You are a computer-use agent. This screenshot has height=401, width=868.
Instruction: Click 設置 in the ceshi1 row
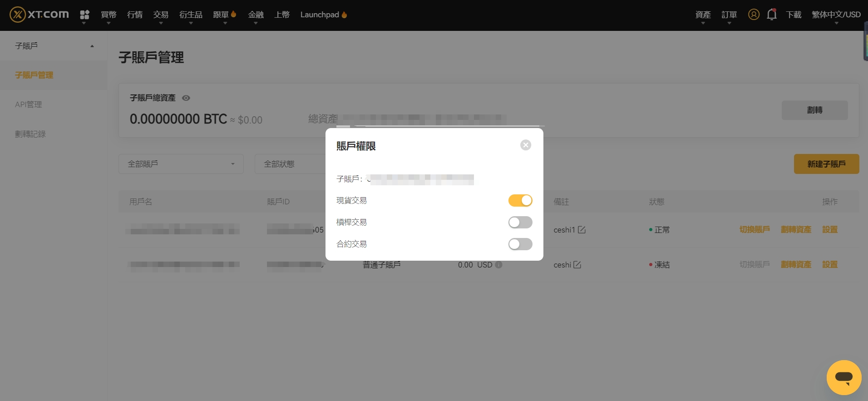tap(830, 230)
